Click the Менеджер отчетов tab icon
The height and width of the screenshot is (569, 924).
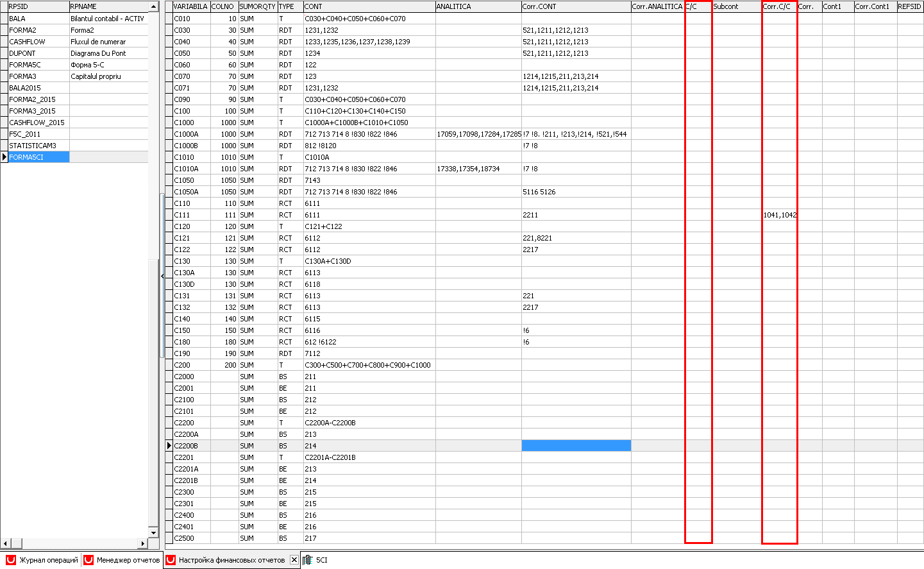[x=88, y=560]
